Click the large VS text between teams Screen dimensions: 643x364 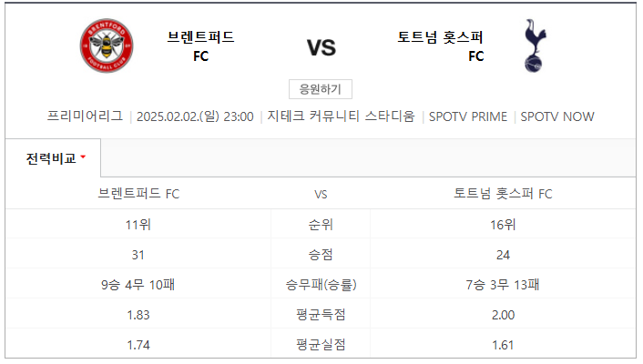click(x=321, y=47)
